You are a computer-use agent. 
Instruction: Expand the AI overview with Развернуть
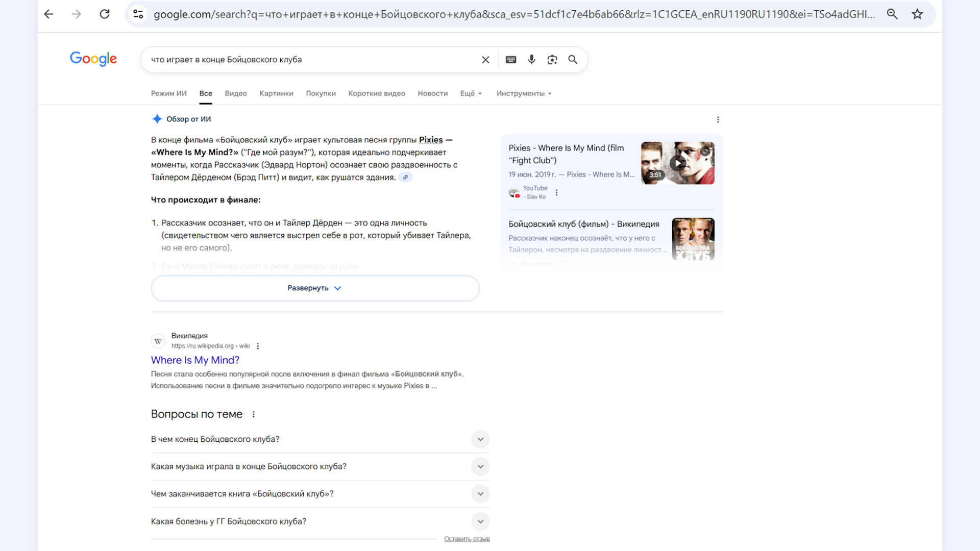click(315, 288)
